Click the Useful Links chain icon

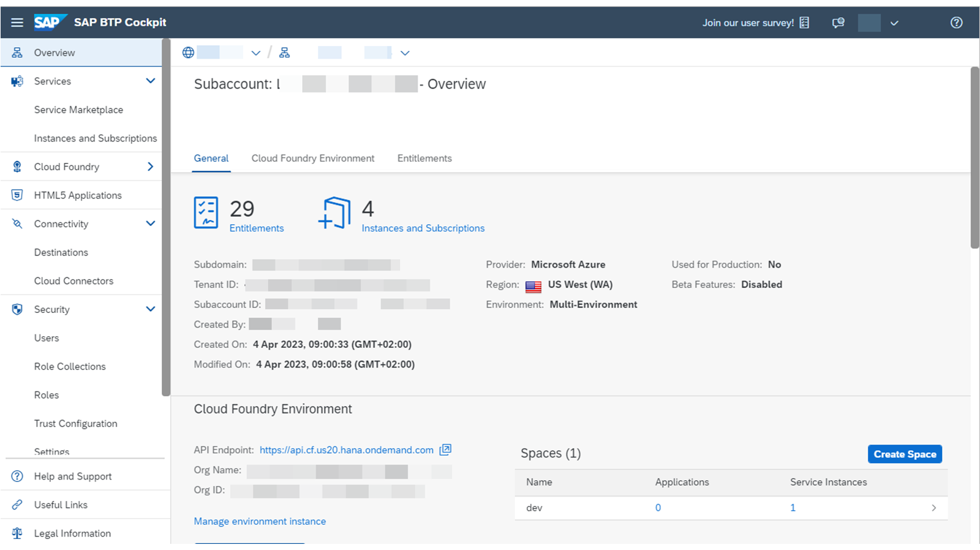tap(17, 505)
